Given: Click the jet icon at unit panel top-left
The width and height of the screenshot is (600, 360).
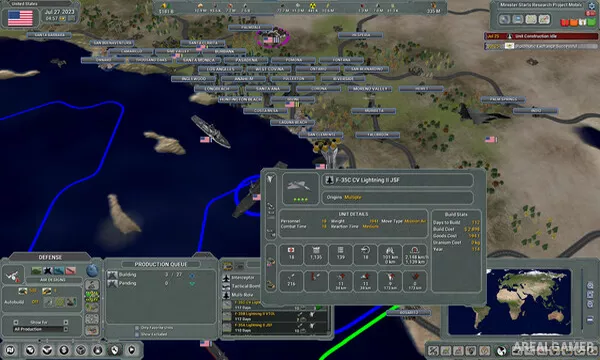Looking at the screenshot, I should click(x=271, y=179).
